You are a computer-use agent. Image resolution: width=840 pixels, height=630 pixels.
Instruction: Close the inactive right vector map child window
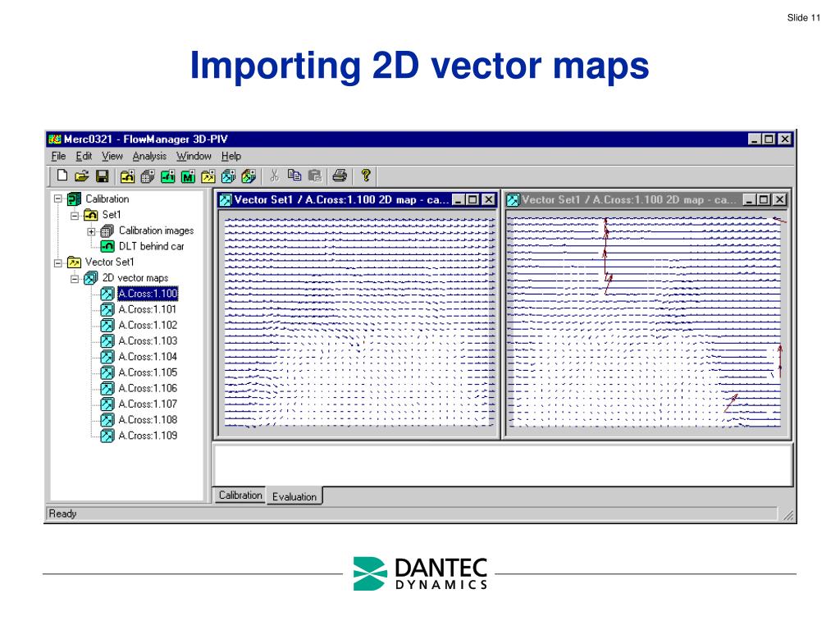[780, 200]
